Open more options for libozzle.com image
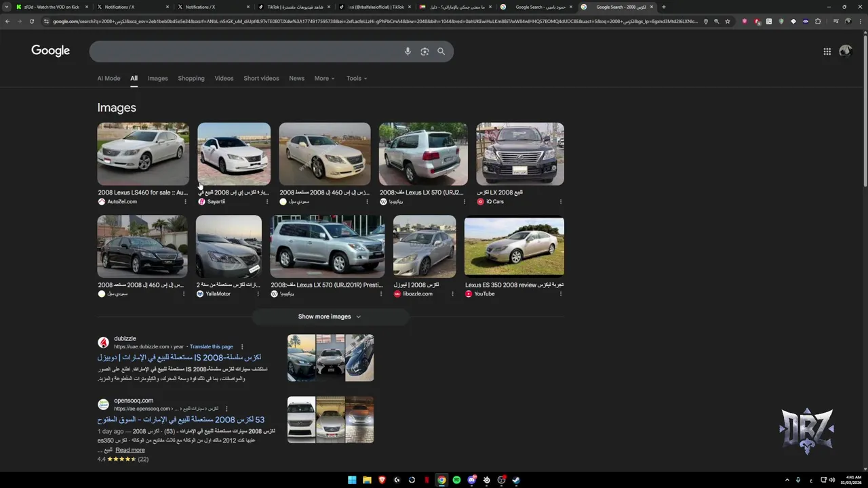This screenshot has height=488, width=868. pyautogui.click(x=452, y=294)
